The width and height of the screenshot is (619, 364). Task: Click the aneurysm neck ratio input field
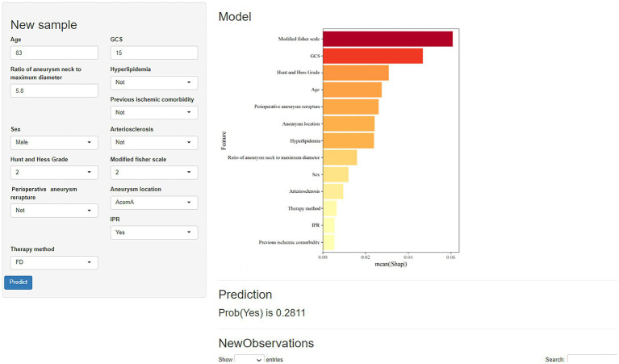pos(54,90)
